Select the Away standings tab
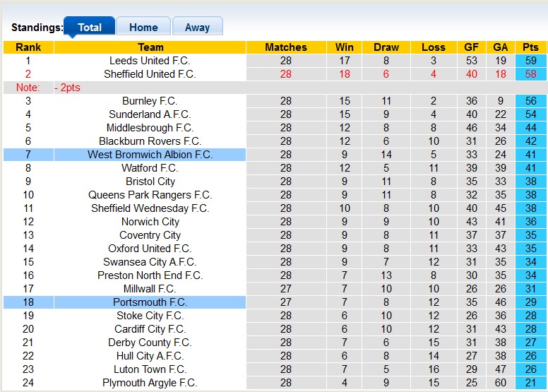Viewport: 548px width, 392px height. pos(197,28)
